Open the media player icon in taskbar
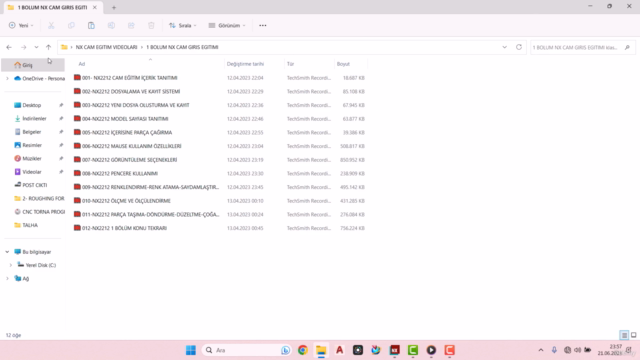 point(431,350)
